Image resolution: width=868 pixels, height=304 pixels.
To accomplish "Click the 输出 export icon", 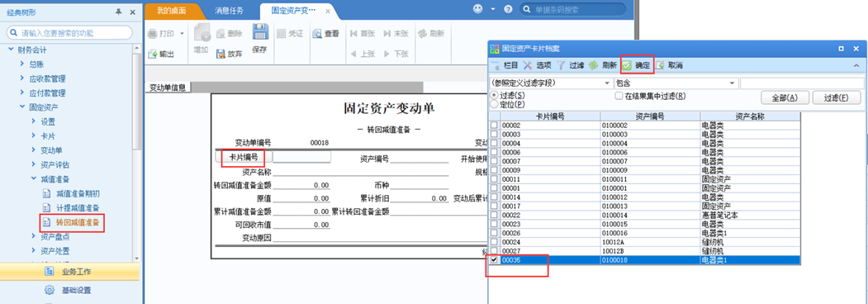I will tap(153, 54).
